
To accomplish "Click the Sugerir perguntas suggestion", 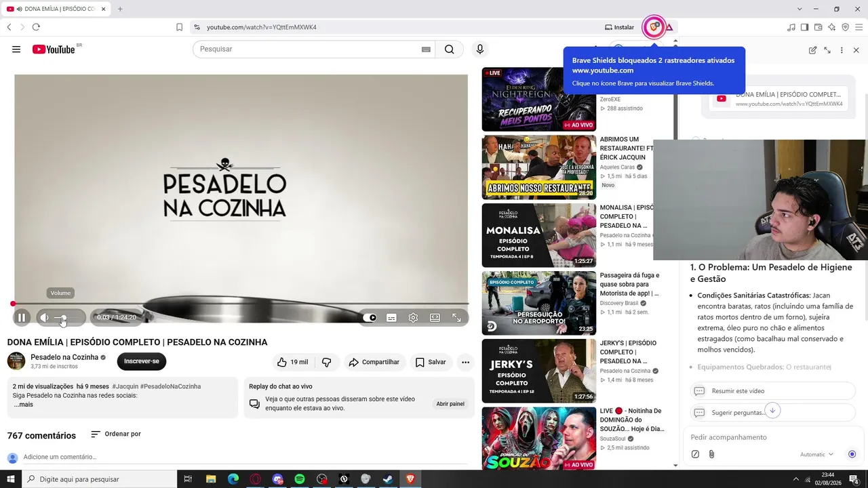I will (772, 413).
